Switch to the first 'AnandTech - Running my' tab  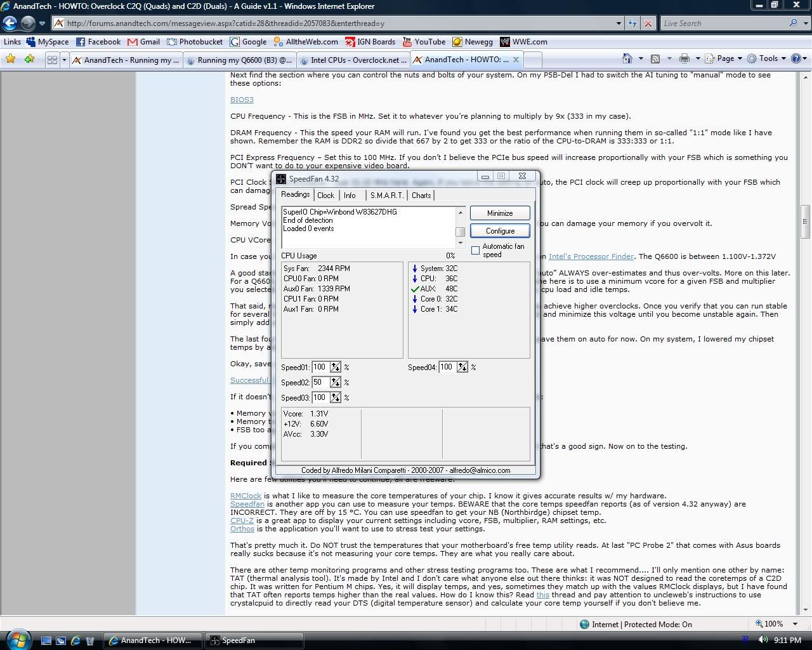[126, 60]
